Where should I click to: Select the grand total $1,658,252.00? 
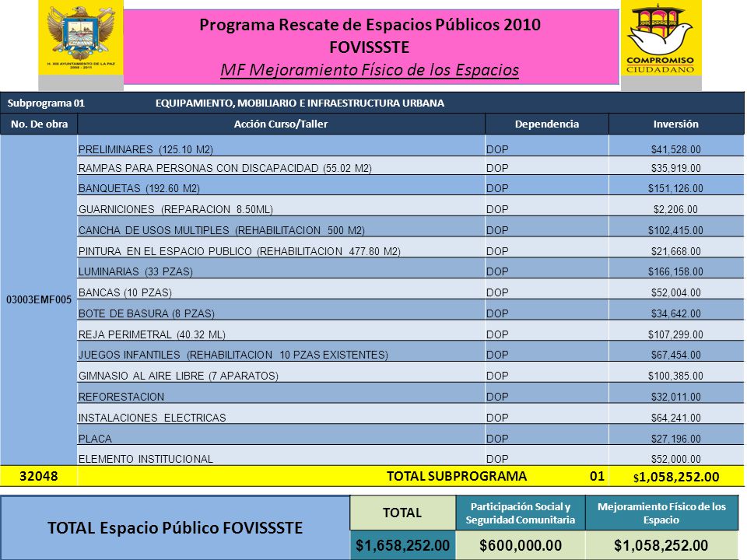[402, 545]
